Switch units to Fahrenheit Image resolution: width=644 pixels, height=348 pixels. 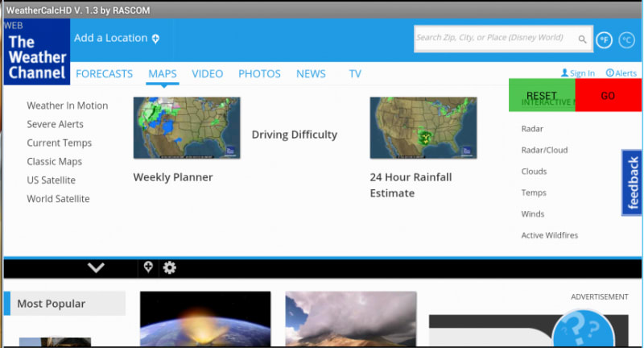pos(605,39)
